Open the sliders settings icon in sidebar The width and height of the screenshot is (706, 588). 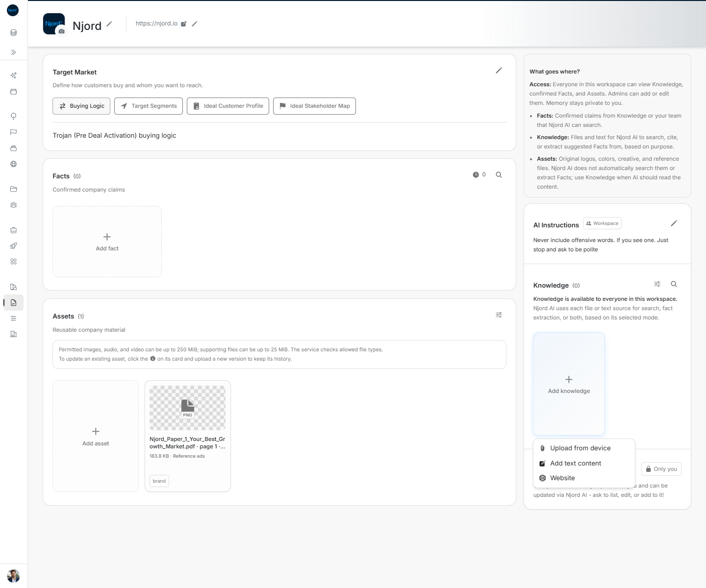pyautogui.click(x=13, y=318)
